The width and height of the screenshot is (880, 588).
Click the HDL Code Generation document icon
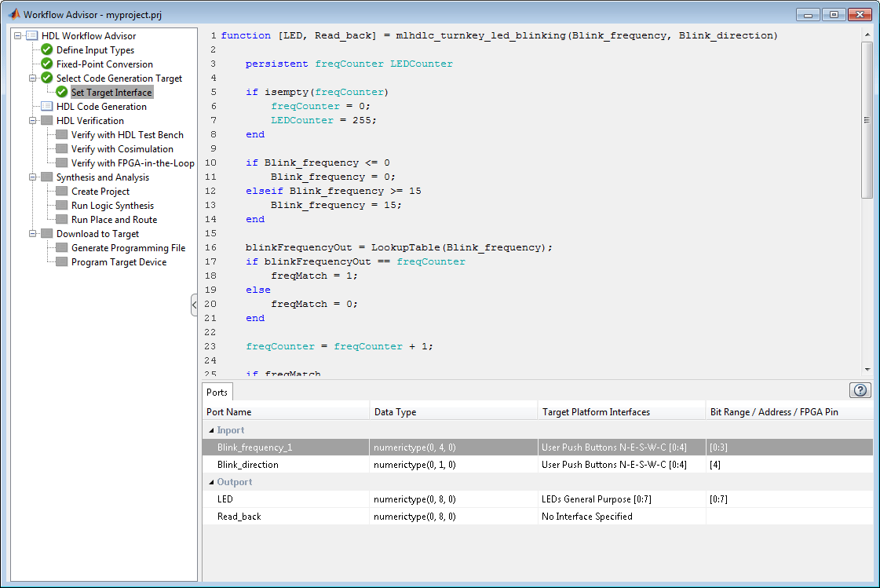click(x=47, y=107)
